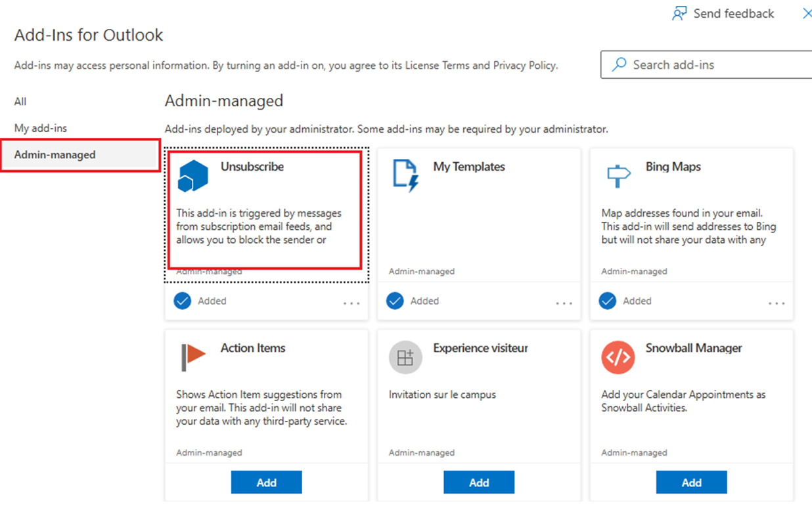Click the Experience visiteur calendar icon
The width and height of the screenshot is (812, 518).
click(x=406, y=356)
